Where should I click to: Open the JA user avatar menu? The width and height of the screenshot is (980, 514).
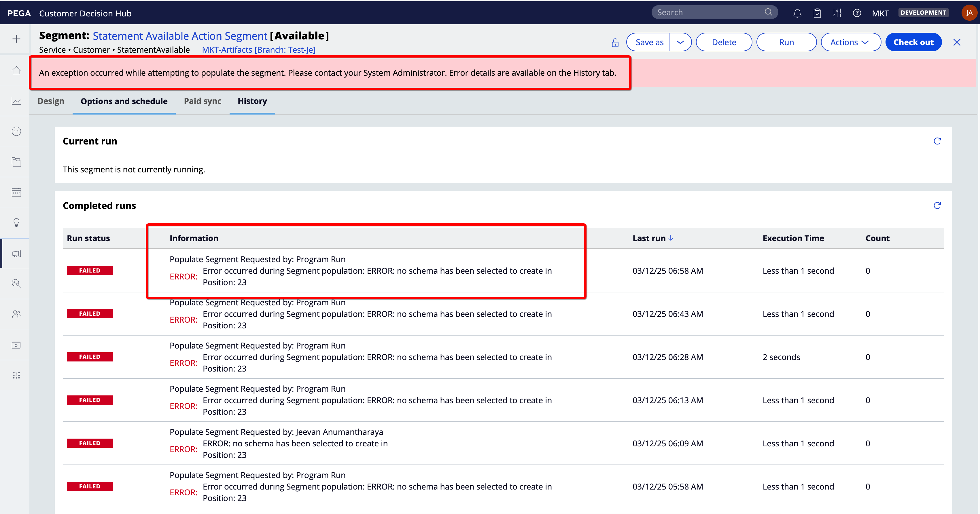coord(969,13)
